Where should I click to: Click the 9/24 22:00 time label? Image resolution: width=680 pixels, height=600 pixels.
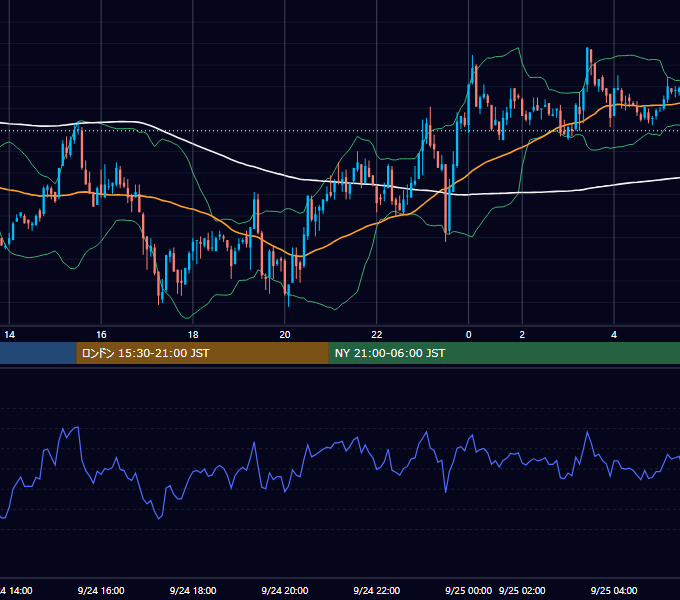pyautogui.click(x=377, y=590)
